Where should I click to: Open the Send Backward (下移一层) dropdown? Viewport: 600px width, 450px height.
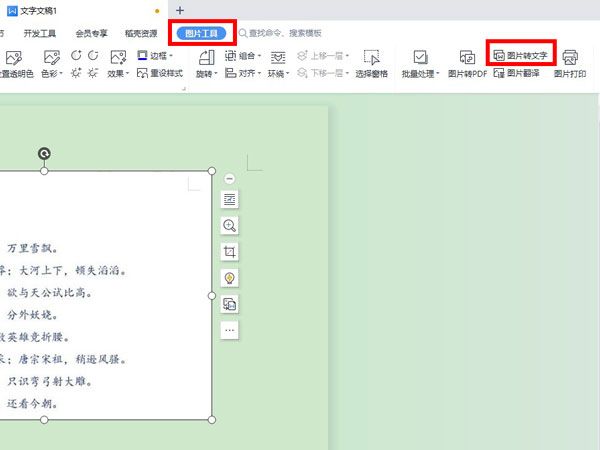point(323,73)
